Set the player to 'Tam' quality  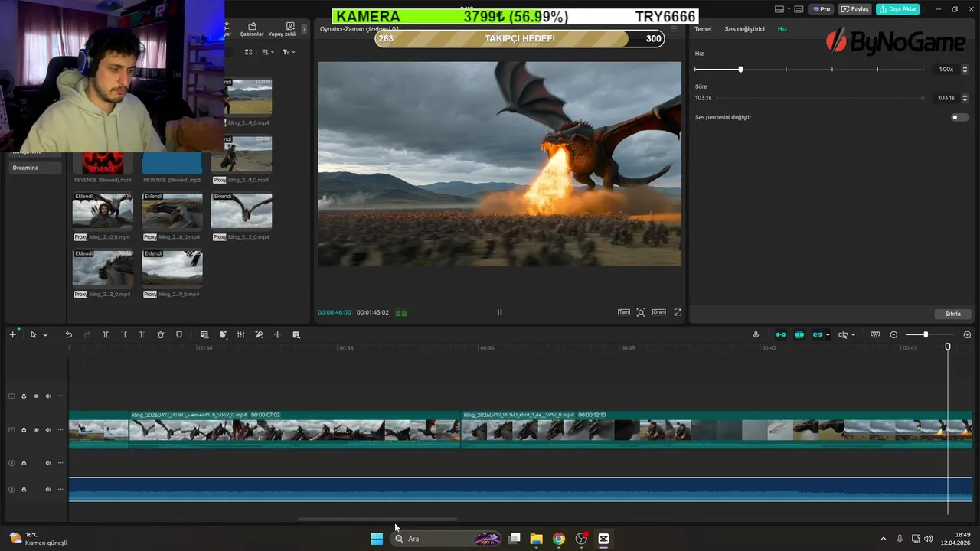pyautogui.click(x=624, y=312)
